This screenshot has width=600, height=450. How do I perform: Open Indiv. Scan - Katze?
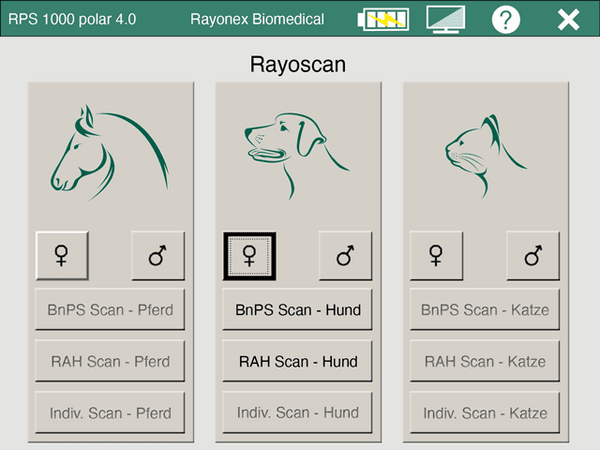coord(485,412)
